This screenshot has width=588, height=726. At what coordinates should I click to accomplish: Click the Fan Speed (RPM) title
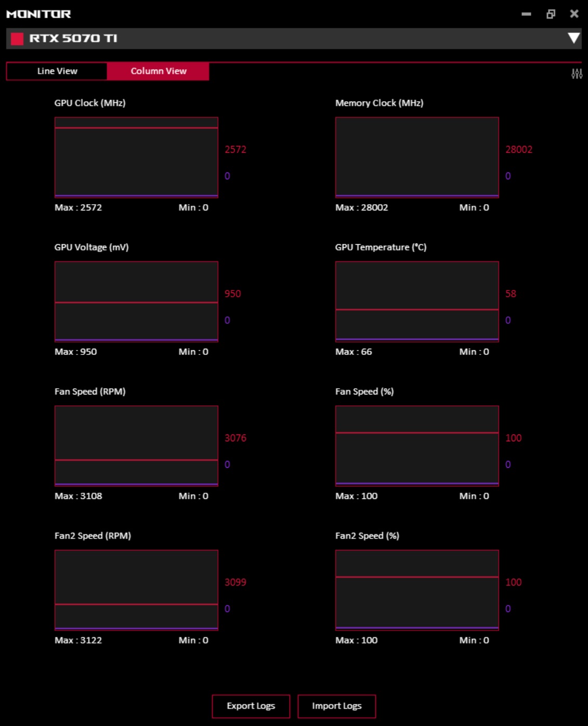coord(90,391)
